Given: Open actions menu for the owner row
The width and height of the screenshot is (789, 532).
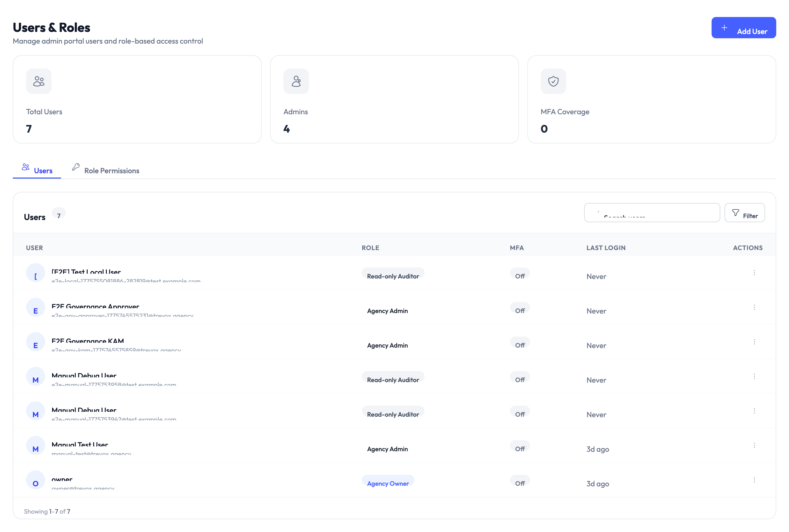Looking at the screenshot, I should [x=754, y=480].
